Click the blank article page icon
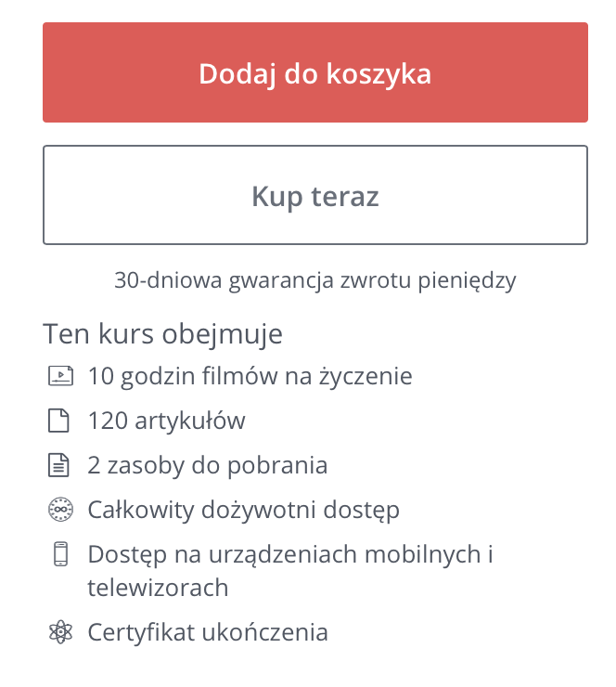Viewport: 616px width, 687px height. pyautogui.click(x=59, y=421)
